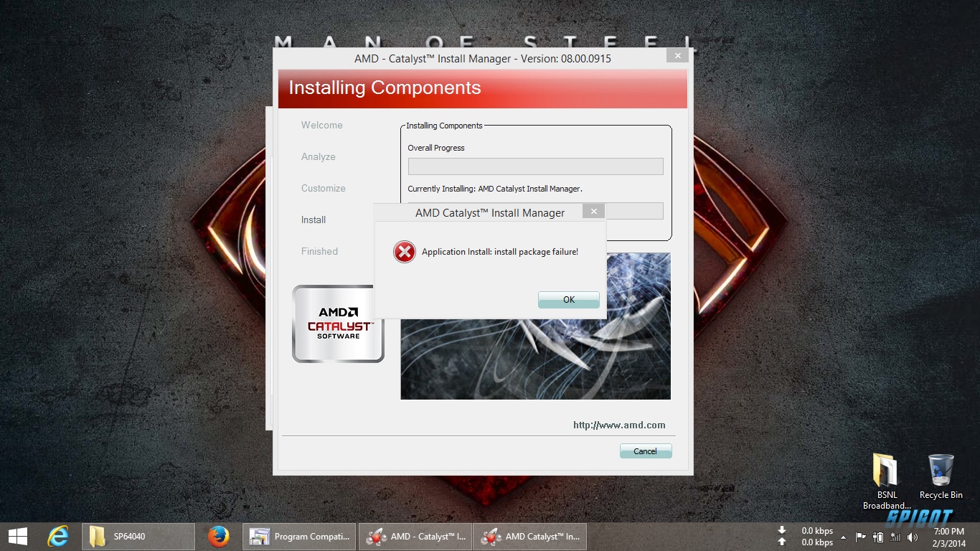
Task: Click OK in the install failure dialog
Action: pos(568,300)
